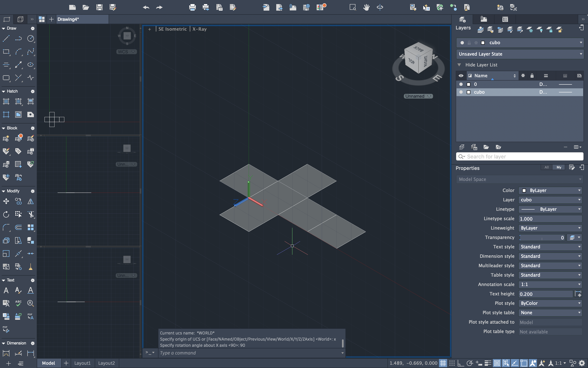Select the Mirror tool in Modify

pos(31,201)
